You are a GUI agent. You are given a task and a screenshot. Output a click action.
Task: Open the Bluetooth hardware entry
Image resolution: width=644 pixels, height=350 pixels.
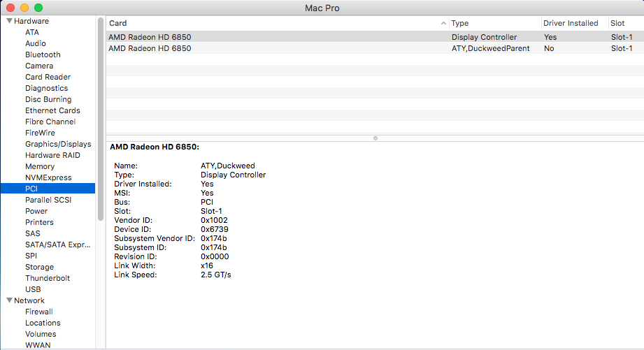click(43, 54)
